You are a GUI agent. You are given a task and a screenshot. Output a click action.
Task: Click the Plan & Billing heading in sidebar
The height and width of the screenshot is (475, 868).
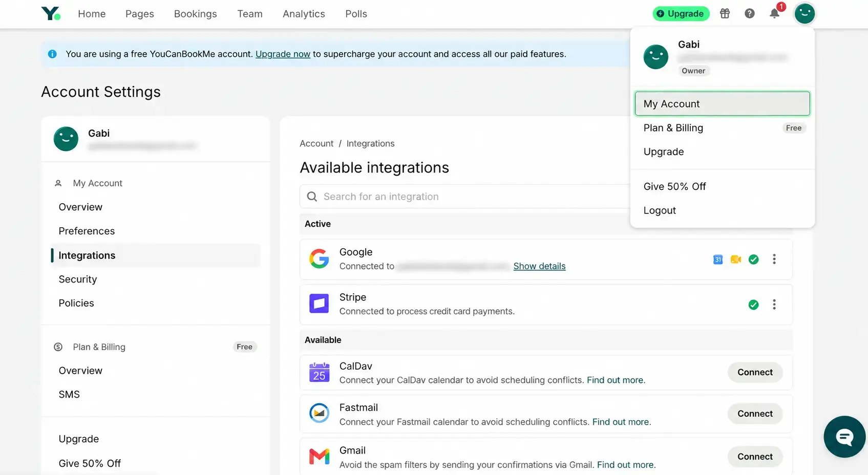coord(99,347)
